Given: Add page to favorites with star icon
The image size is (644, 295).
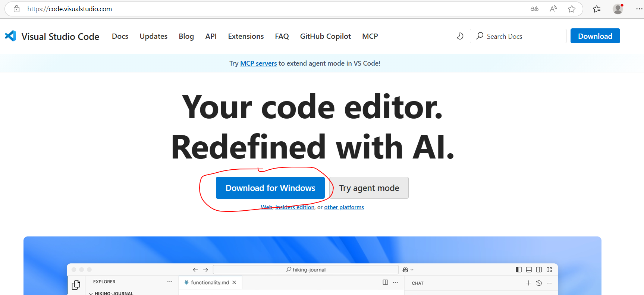Looking at the screenshot, I should point(572,9).
